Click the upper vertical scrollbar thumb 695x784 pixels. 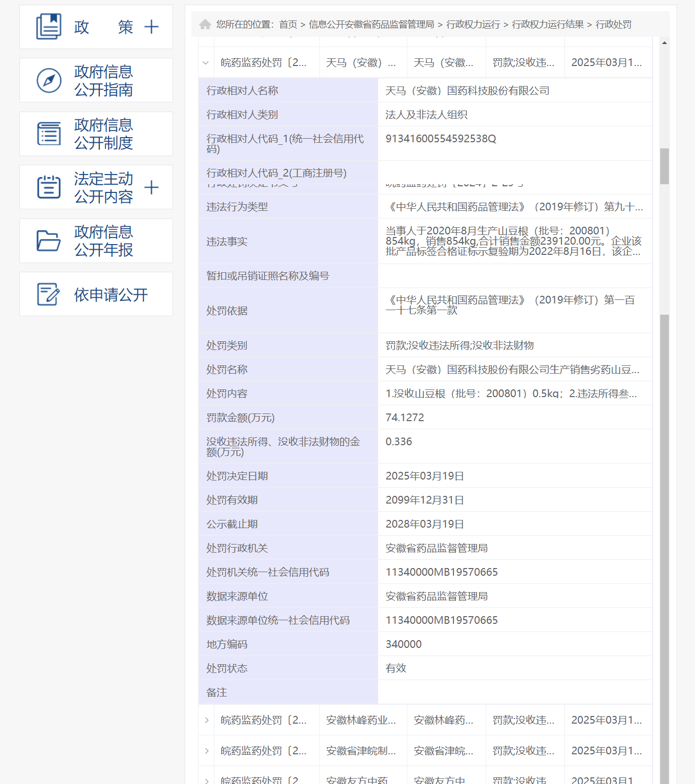coord(664,166)
